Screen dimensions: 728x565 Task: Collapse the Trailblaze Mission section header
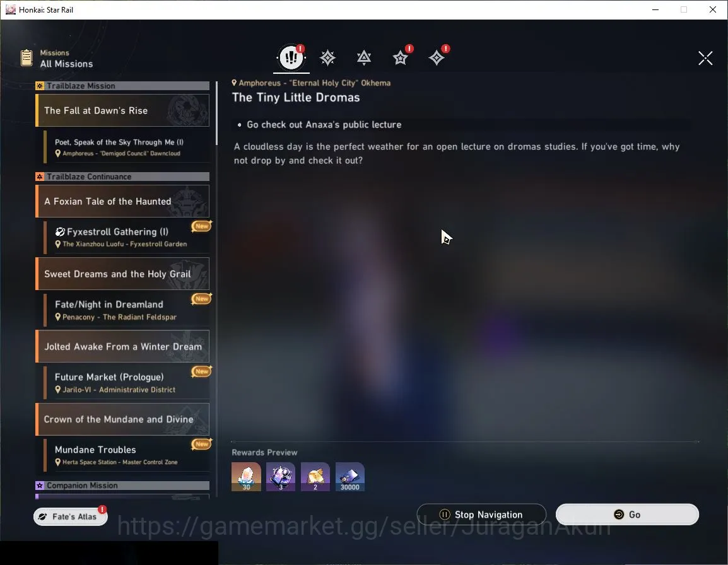[122, 86]
